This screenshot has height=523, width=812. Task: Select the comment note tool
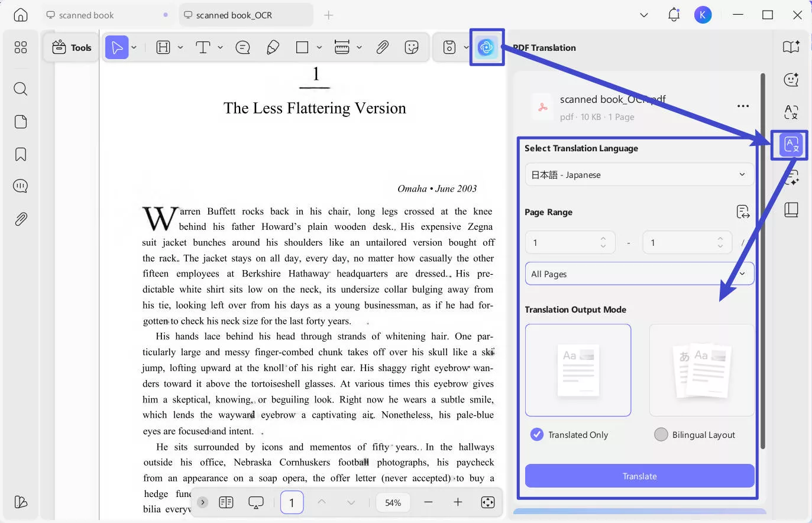tap(242, 47)
